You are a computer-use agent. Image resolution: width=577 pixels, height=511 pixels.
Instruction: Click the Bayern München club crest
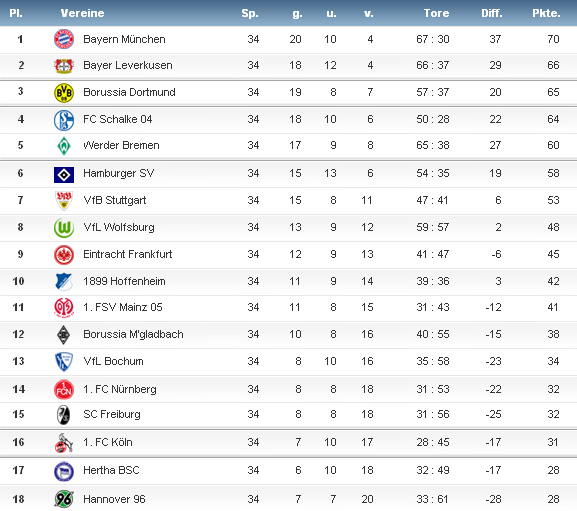coord(64,39)
